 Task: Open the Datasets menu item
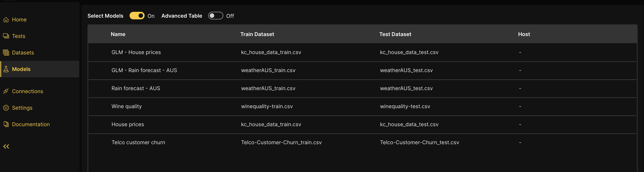coord(23,53)
